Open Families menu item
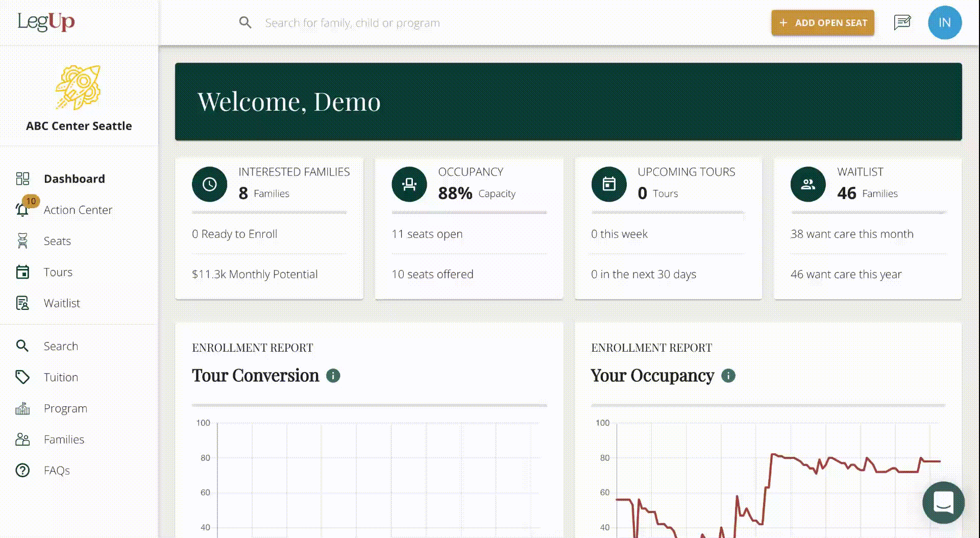This screenshot has height=538, width=980. [x=64, y=439]
